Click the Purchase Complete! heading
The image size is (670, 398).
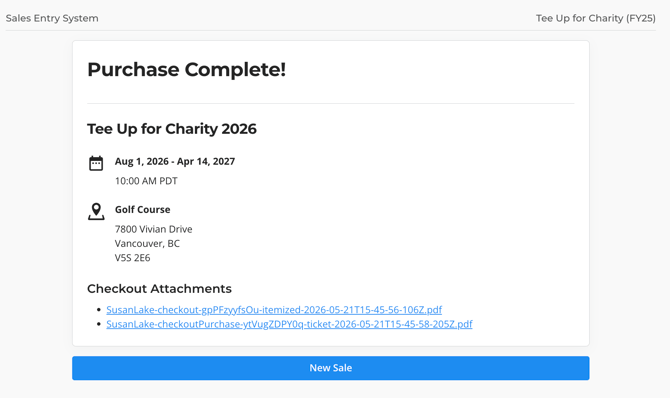(x=187, y=70)
